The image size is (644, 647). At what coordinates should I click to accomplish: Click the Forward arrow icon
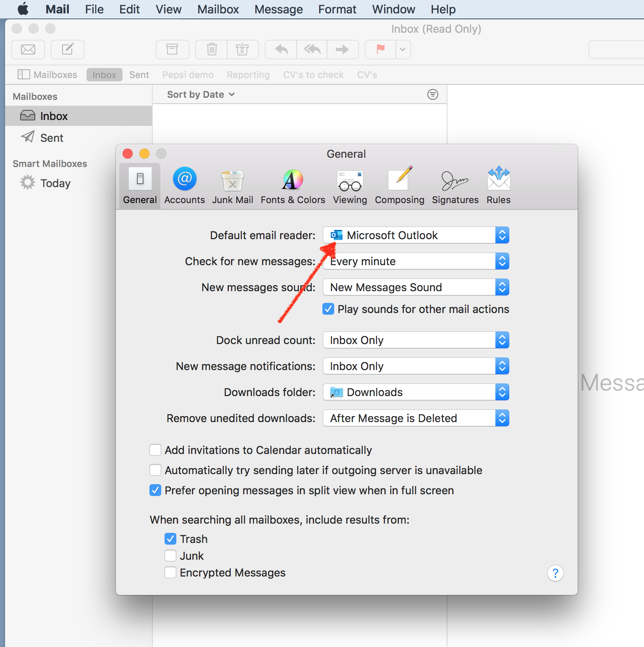(x=343, y=50)
